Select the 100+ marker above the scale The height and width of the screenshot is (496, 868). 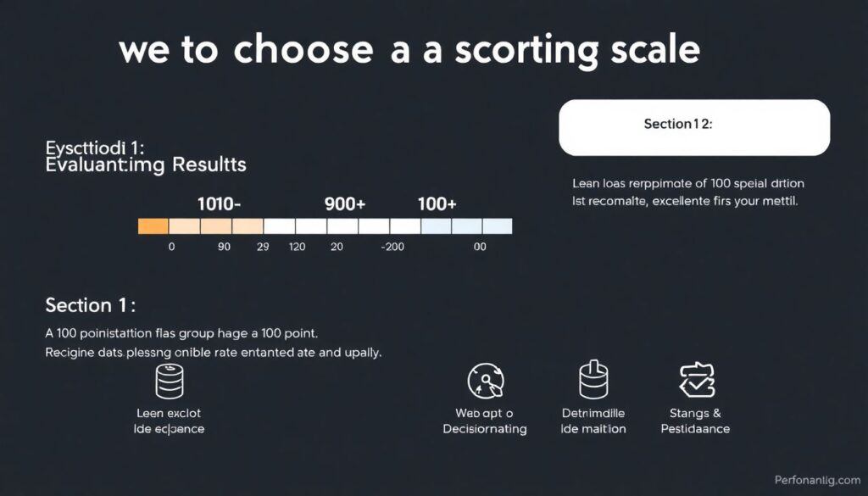point(437,204)
